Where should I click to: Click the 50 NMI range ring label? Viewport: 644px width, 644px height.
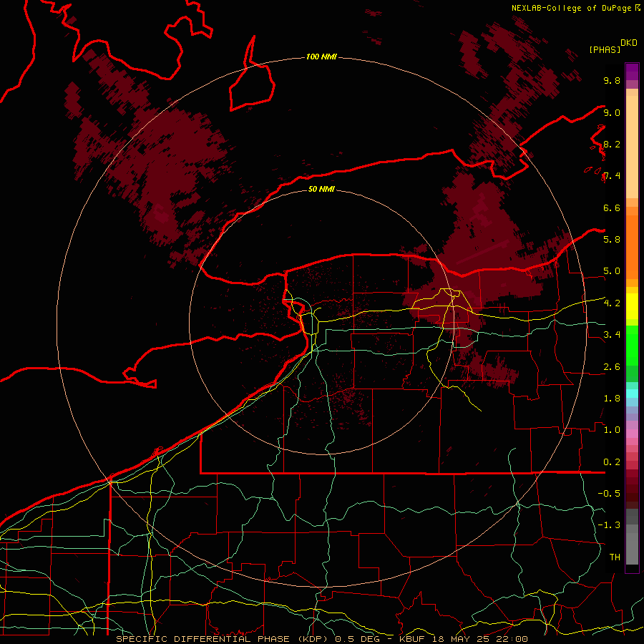click(x=321, y=189)
